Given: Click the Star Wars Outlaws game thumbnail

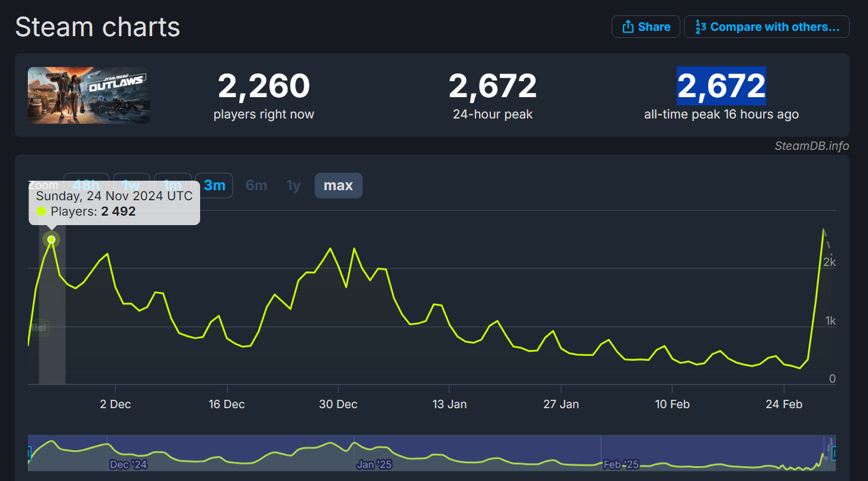Looking at the screenshot, I should coord(89,95).
